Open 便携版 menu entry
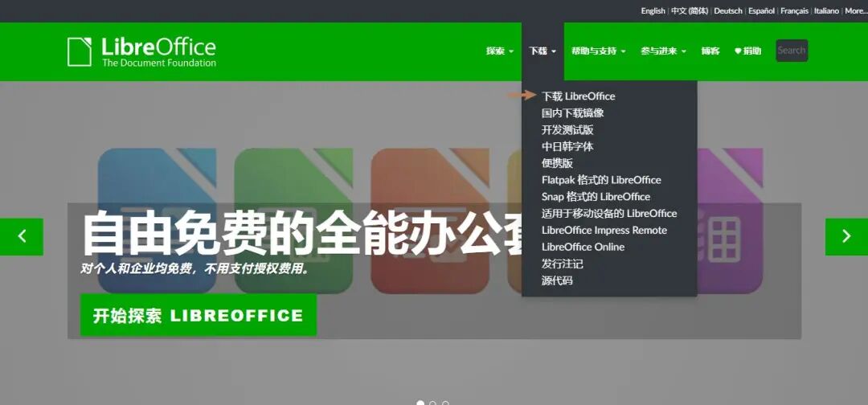This screenshot has height=405, width=868. point(557,163)
